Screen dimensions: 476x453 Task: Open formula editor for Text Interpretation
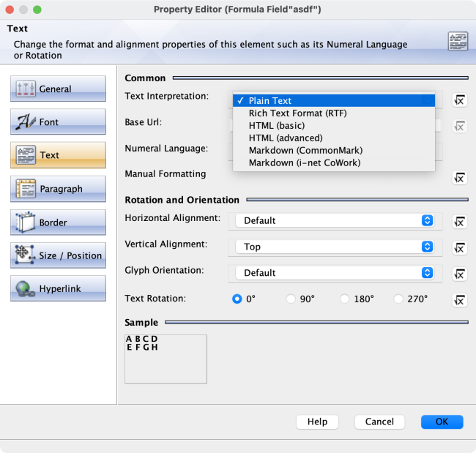click(x=459, y=100)
